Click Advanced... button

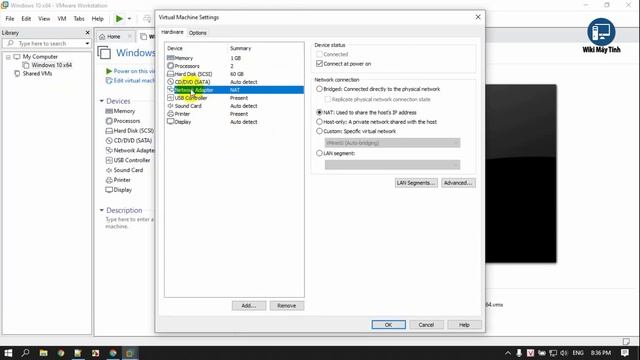click(x=458, y=183)
